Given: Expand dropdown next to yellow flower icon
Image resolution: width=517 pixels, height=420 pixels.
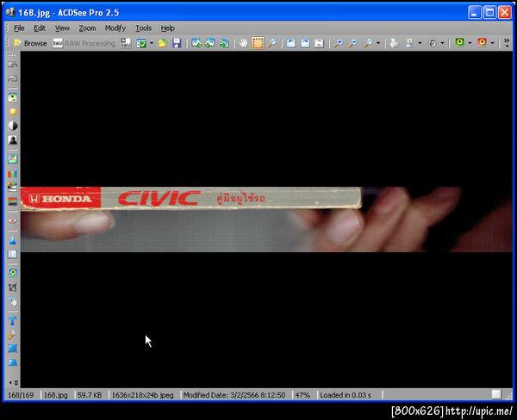Looking at the screenshot, I should click(470, 43).
